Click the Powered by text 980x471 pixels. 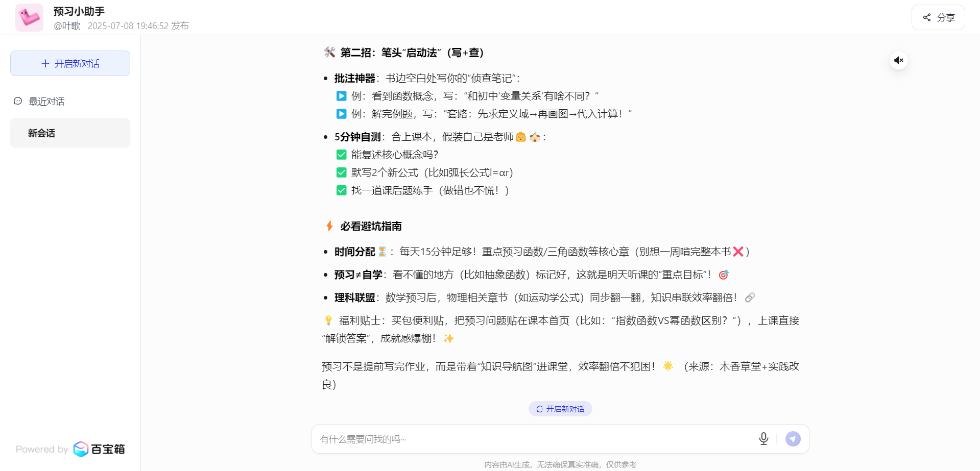point(42,449)
